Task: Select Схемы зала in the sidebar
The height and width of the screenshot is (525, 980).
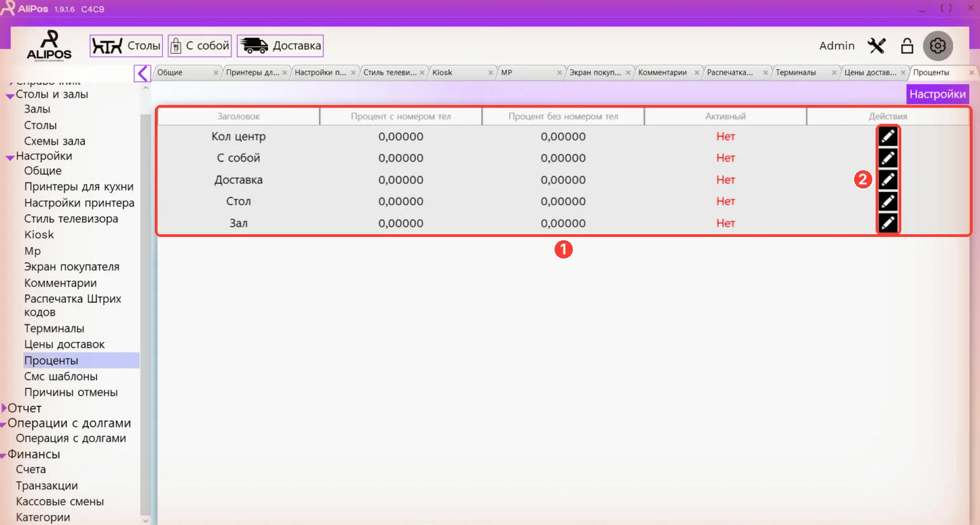Action: 55,141
